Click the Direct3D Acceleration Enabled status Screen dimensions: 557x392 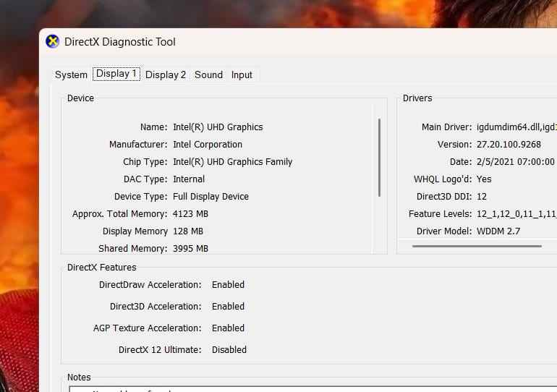pyautogui.click(x=228, y=306)
